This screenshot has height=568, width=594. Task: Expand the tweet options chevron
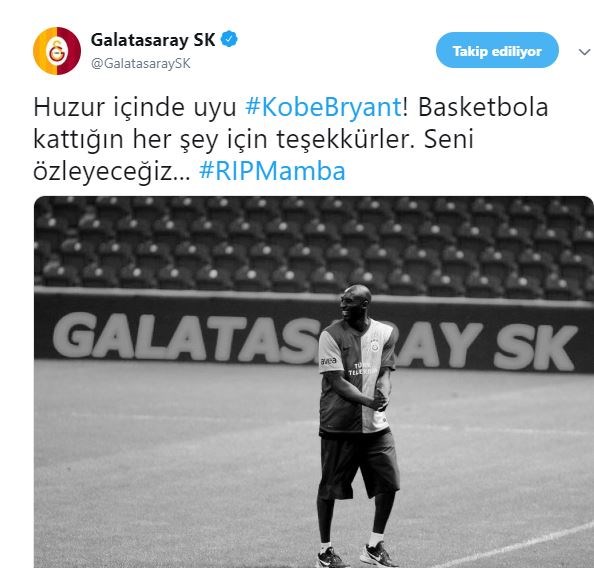point(585,52)
